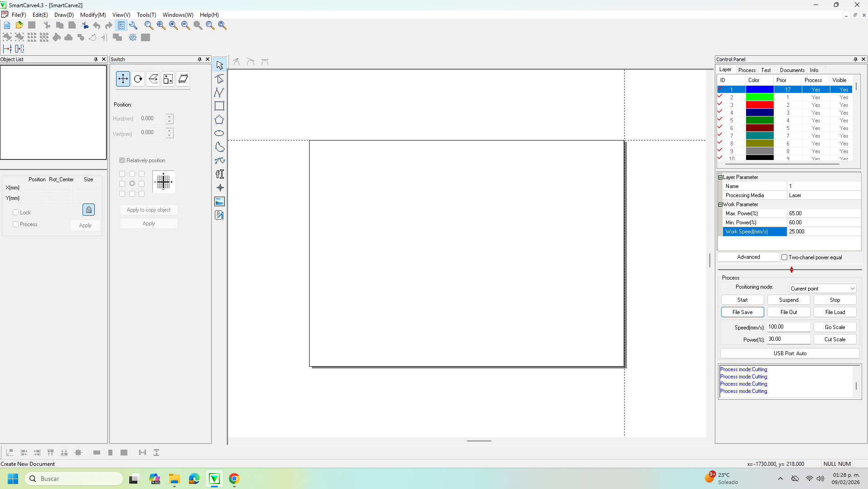Collapse the Layer Parameter section

pyautogui.click(x=721, y=177)
